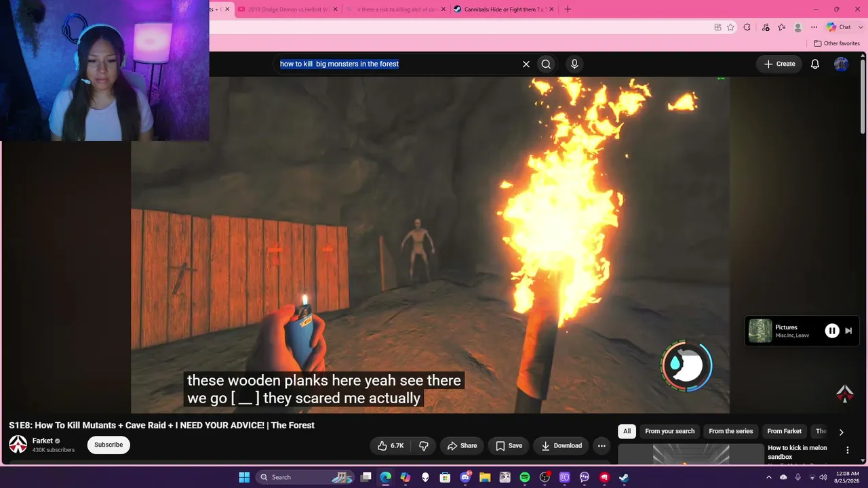
Task: Open Discord from the taskbar
Action: 465,477
